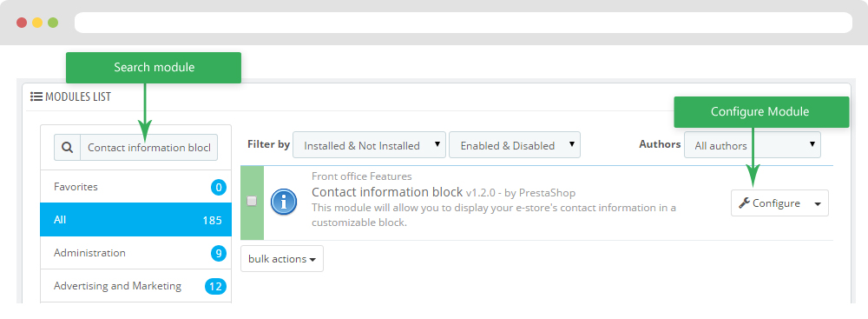The width and height of the screenshot is (868, 319).
Task: Open the Enabled & Disabled filter dropdown
Action: point(515,145)
